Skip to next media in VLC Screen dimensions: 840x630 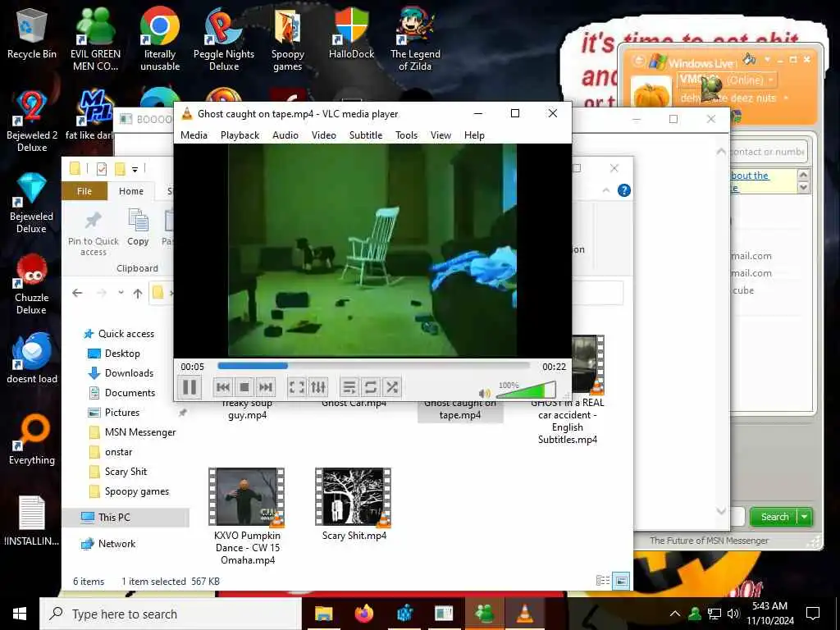point(266,387)
